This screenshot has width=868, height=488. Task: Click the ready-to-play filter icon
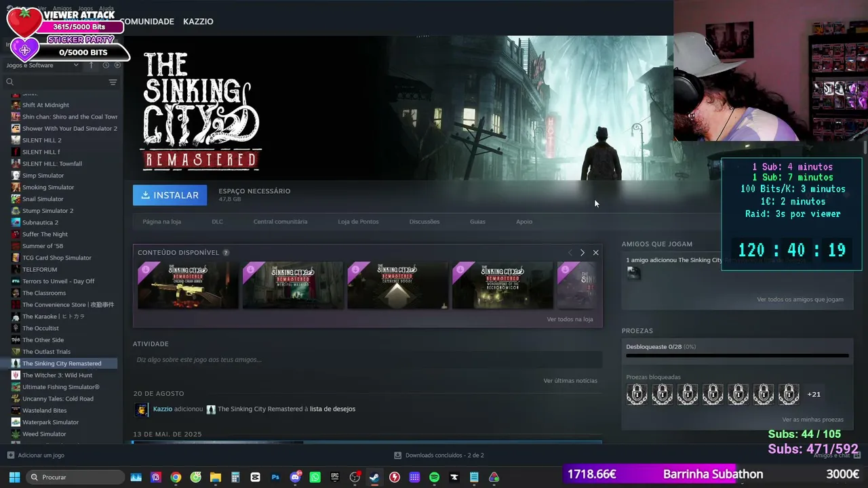click(x=117, y=65)
